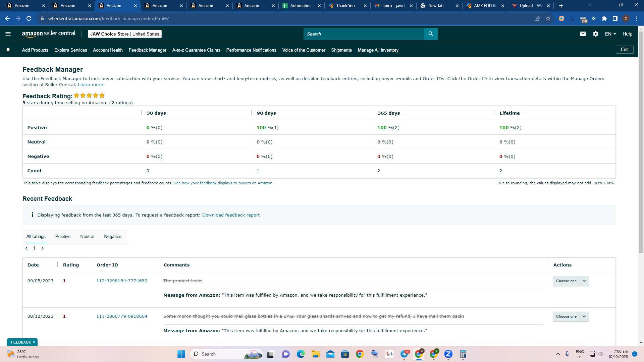Select the All ratings tab
This screenshot has width=644, height=362.
click(36, 236)
